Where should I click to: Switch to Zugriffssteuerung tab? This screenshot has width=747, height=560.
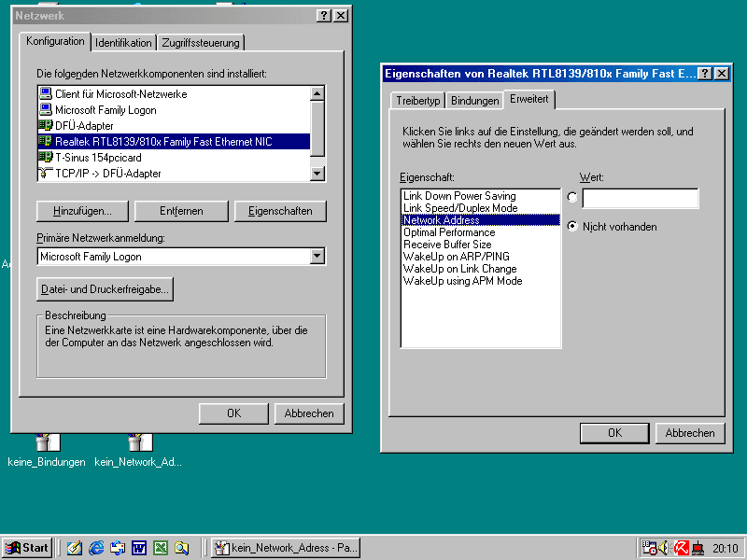coord(201,43)
